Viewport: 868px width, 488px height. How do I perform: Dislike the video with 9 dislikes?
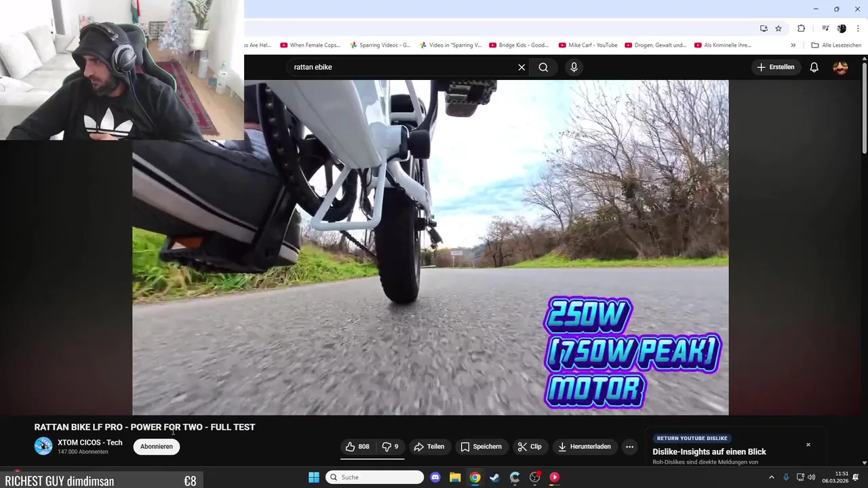click(390, 447)
